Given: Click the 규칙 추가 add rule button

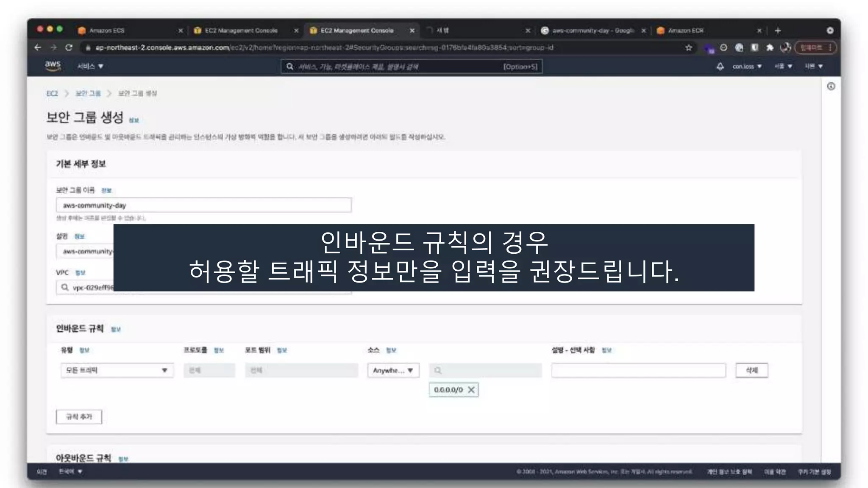Looking at the screenshot, I should click(x=79, y=417).
